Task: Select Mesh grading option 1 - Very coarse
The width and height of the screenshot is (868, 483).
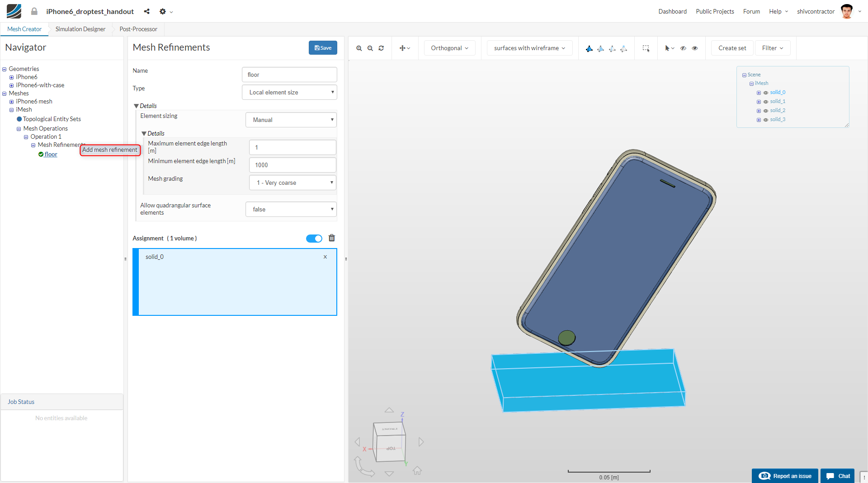Action: click(292, 183)
